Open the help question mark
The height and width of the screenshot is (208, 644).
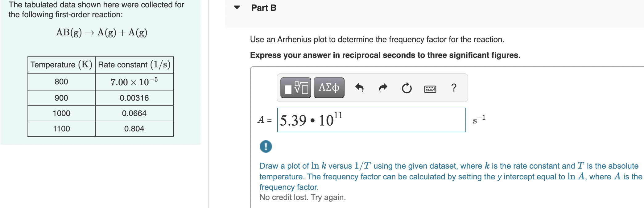pos(454,88)
